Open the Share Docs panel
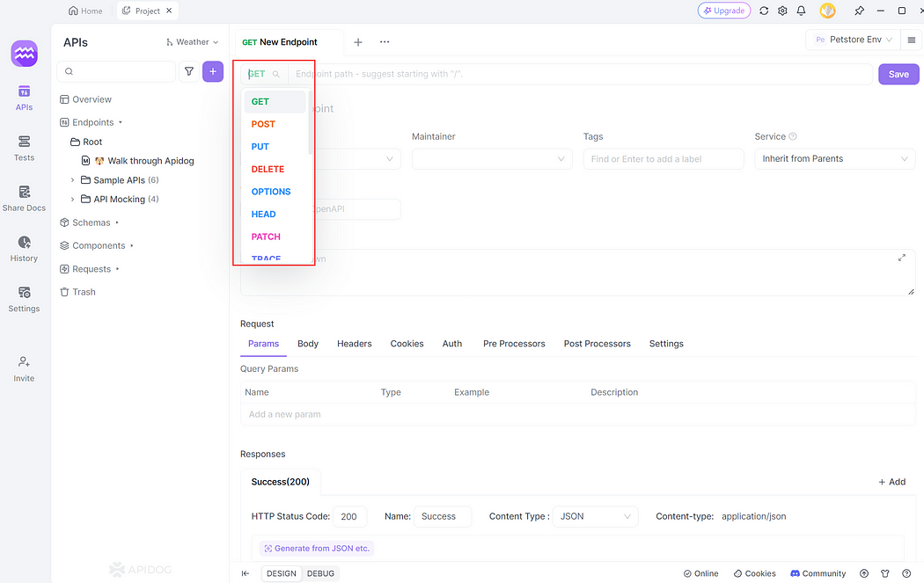 click(x=24, y=197)
